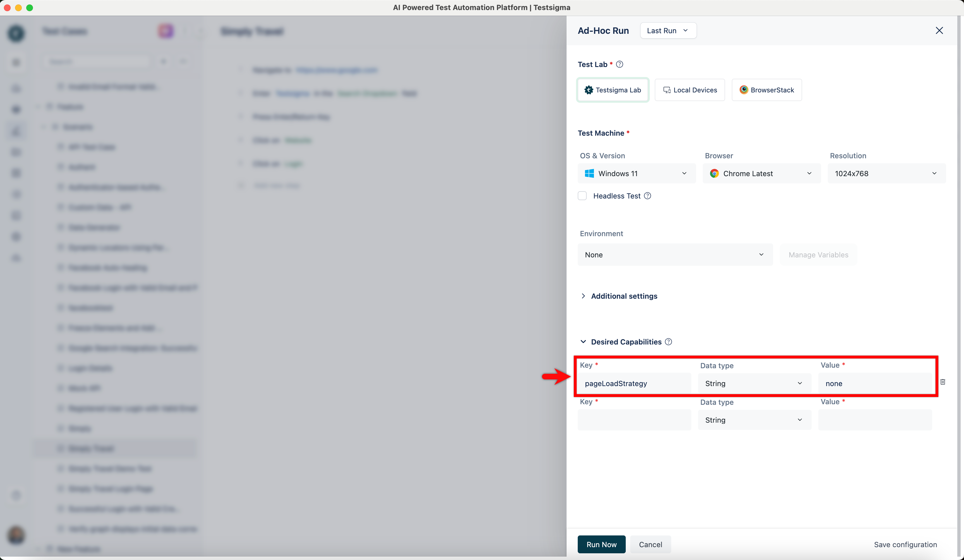Close the Ad-Hoc Run panel
Image resolution: width=964 pixels, height=560 pixels.
tap(939, 31)
